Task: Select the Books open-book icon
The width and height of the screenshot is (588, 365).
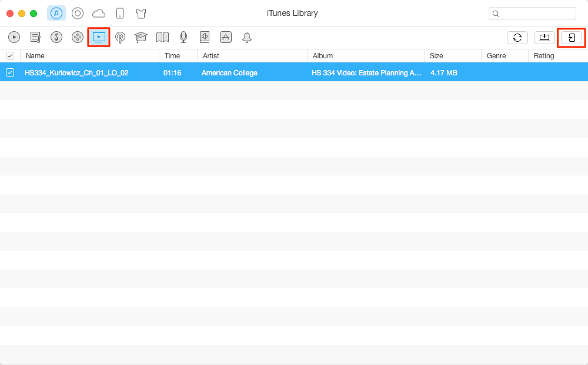Action: coord(162,37)
